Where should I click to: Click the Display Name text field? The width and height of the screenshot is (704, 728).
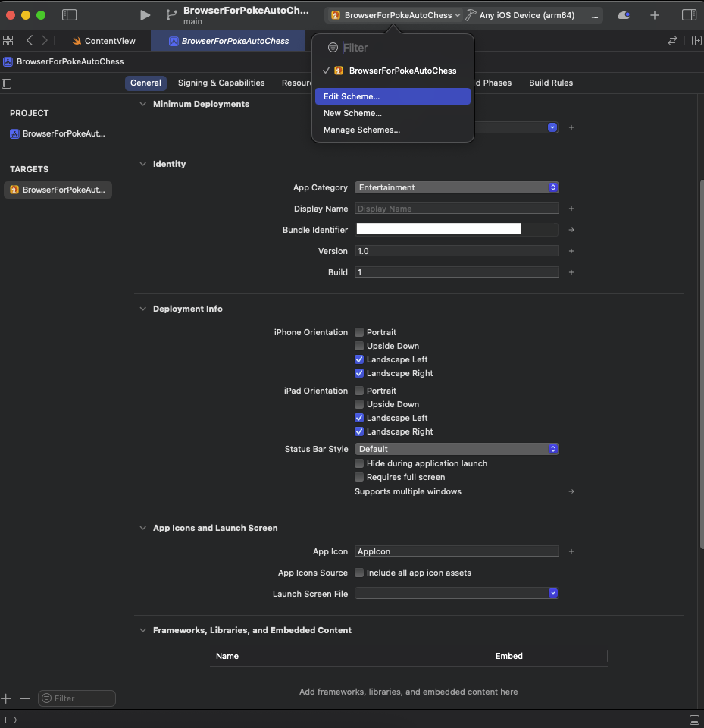click(x=457, y=209)
